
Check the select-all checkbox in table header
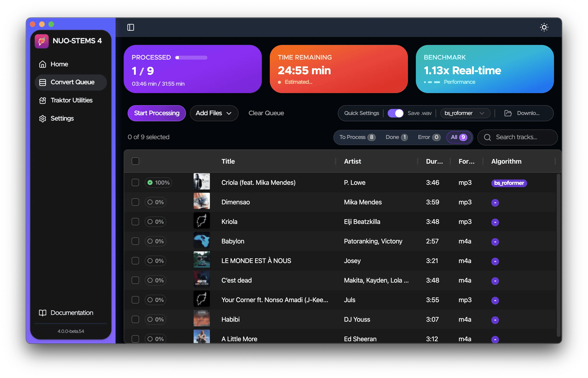click(x=135, y=161)
